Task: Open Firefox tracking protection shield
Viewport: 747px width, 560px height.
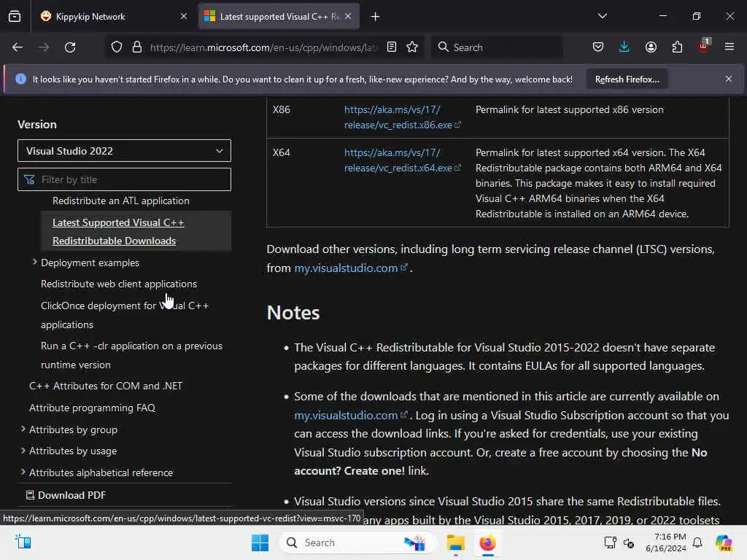Action: (x=117, y=47)
